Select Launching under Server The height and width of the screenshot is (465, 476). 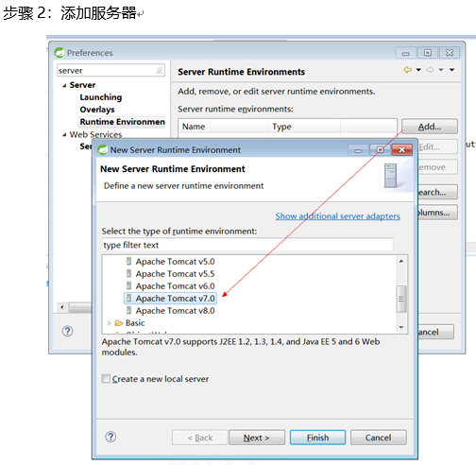pyautogui.click(x=101, y=97)
